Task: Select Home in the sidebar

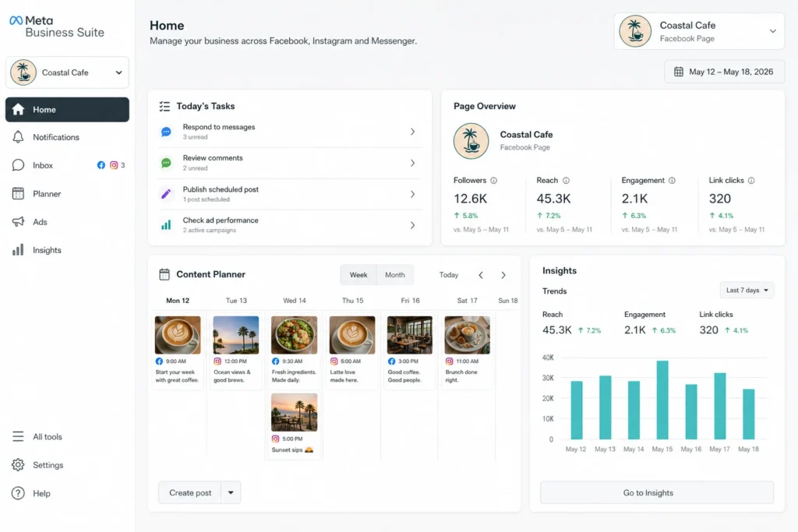Action: [x=67, y=109]
